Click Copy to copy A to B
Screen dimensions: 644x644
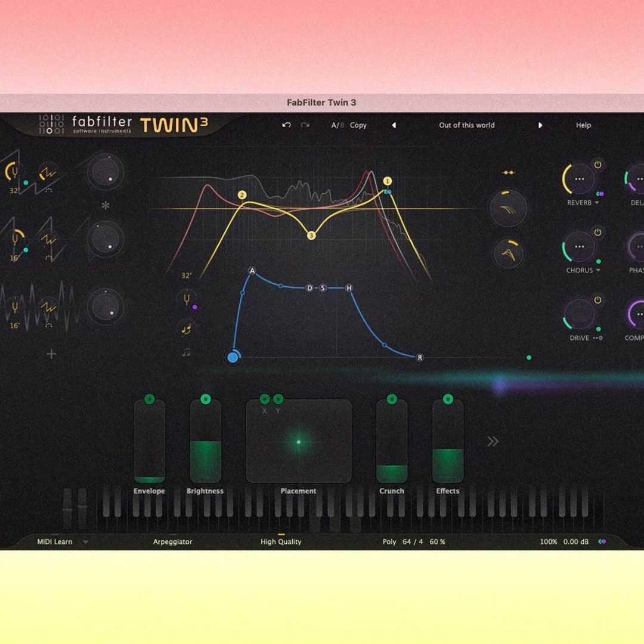click(x=358, y=125)
